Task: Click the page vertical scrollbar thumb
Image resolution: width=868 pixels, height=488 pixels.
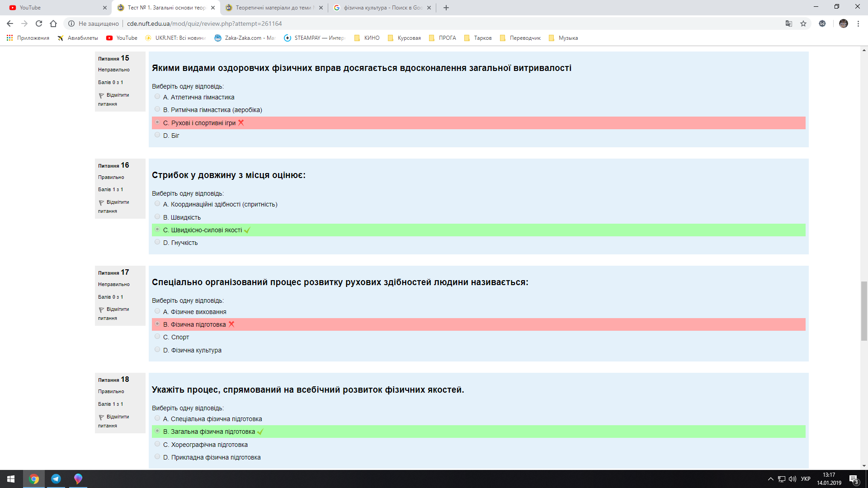Action: pos(864,311)
